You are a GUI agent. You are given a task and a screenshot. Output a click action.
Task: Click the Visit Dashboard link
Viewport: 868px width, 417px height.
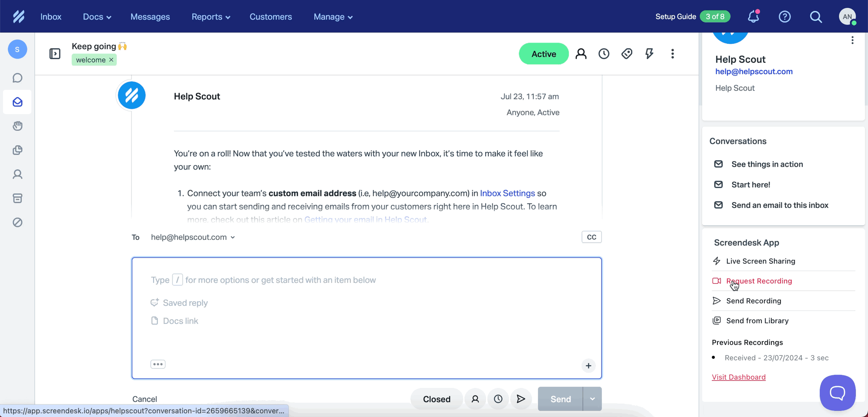click(739, 377)
